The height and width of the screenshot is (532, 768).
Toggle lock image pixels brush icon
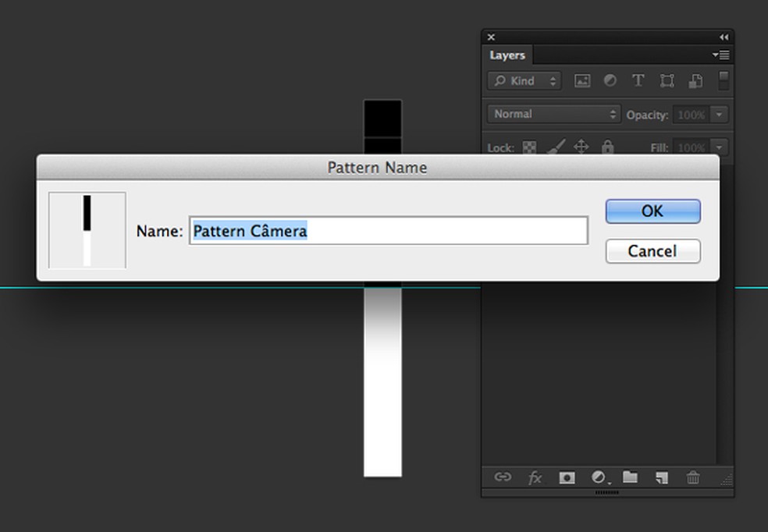556,147
